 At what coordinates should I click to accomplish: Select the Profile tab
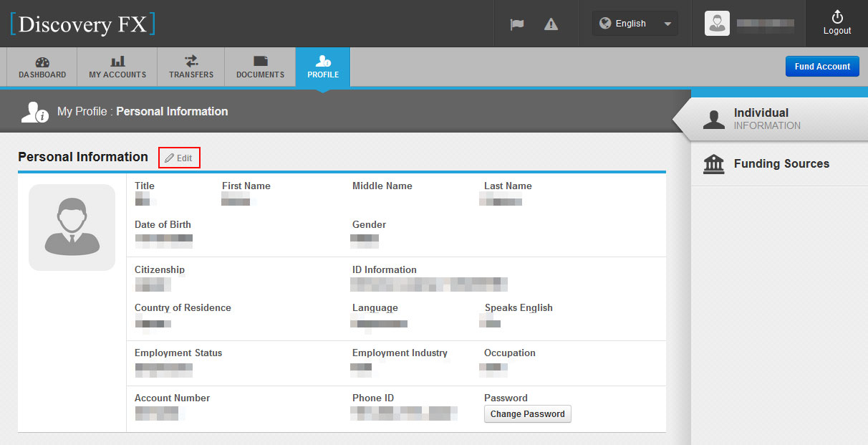point(323,67)
